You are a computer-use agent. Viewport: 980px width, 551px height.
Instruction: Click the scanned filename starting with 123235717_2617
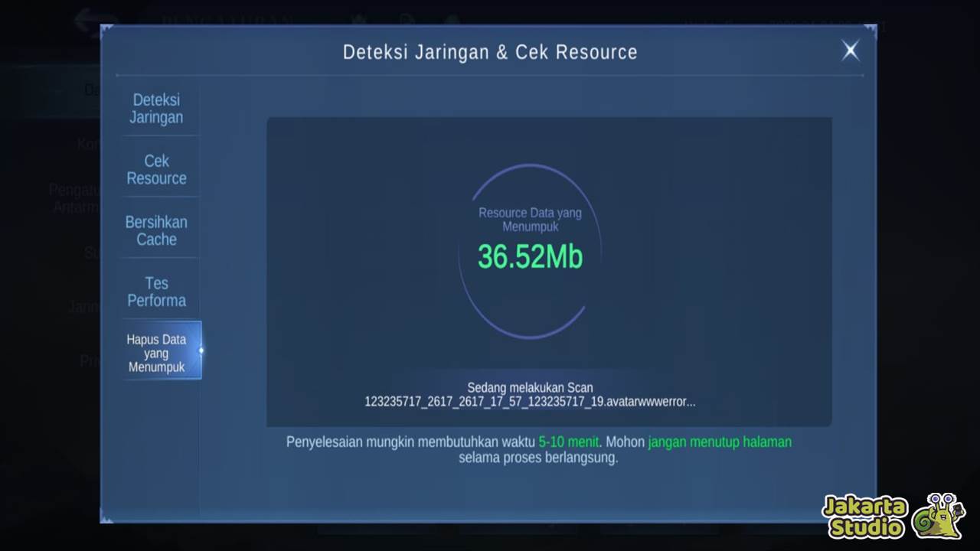pyautogui.click(x=530, y=402)
